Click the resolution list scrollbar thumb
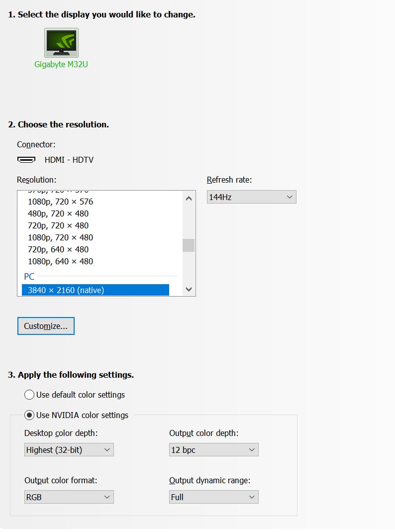This screenshot has height=532, width=395. [x=189, y=245]
